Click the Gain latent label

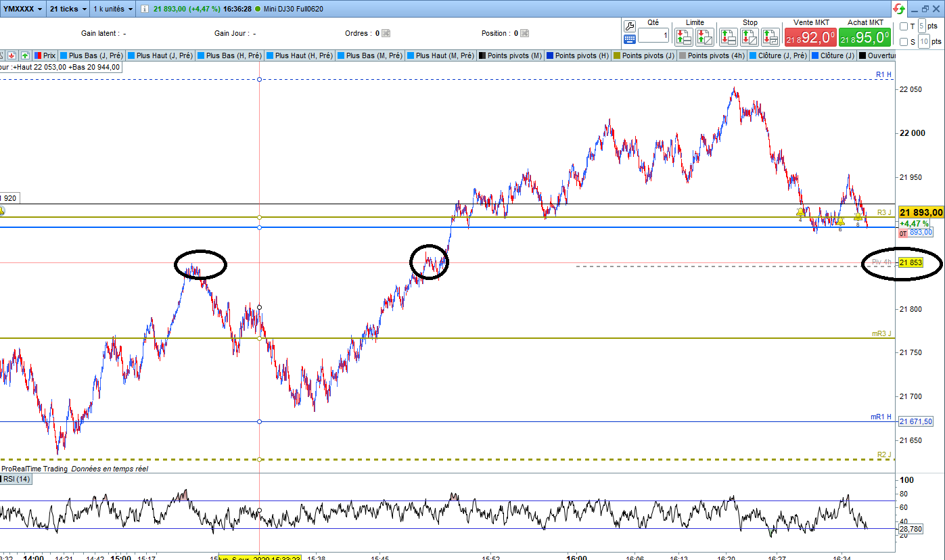coord(101,33)
